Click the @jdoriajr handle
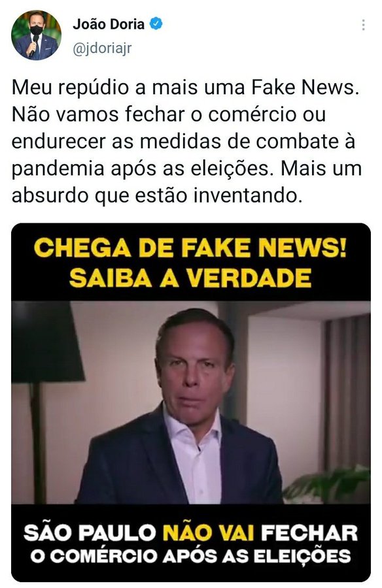 click(102, 49)
